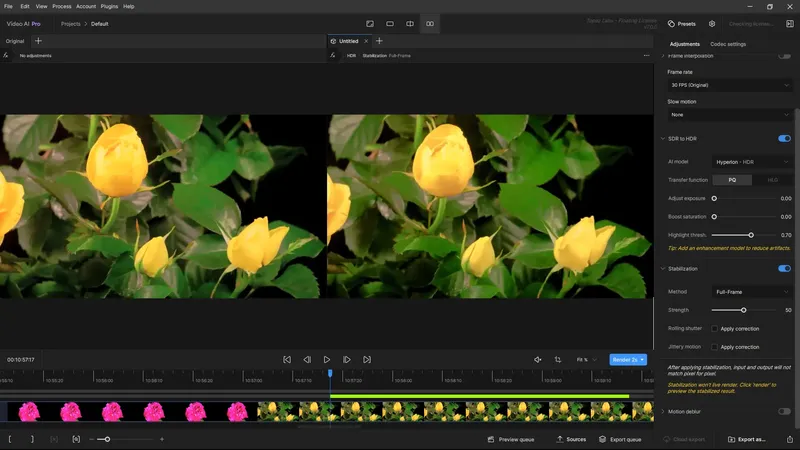Click the Export as button
800x450 pixels.
[747, 439]
